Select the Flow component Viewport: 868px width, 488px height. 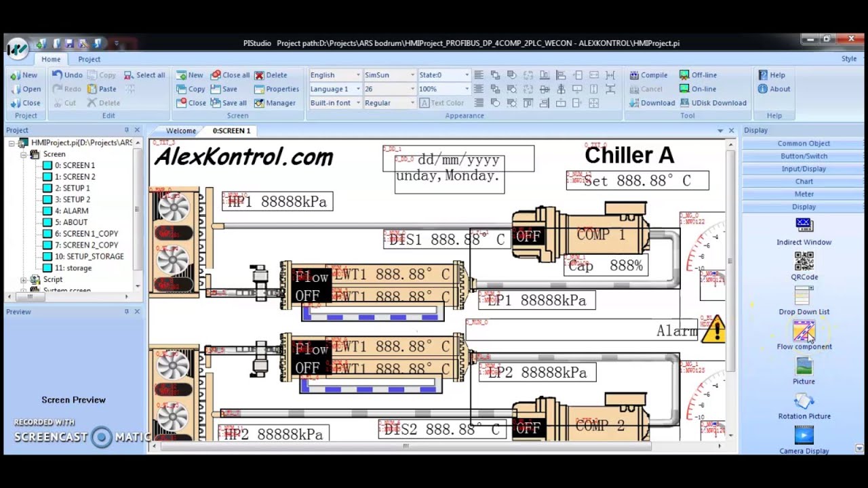[x=804, y=335]
